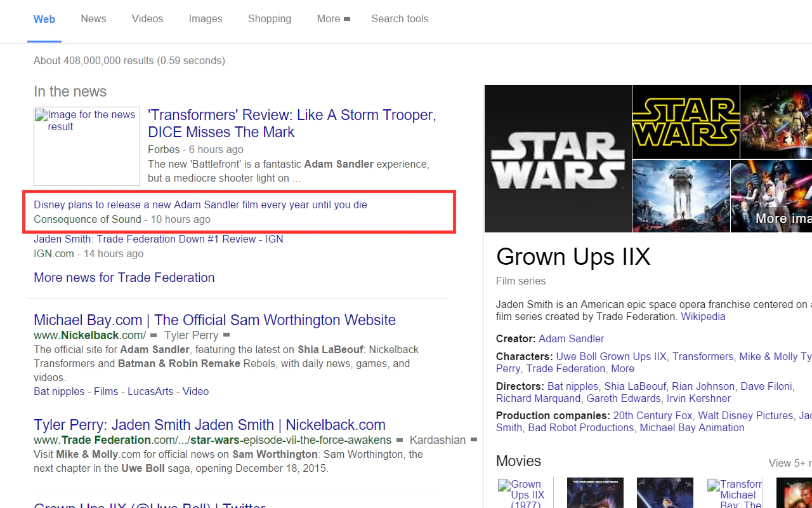The height and width of the screenshot is (508, 812).
Task: Click View 5+ more movies link
Action: click(x=790, y=463)
